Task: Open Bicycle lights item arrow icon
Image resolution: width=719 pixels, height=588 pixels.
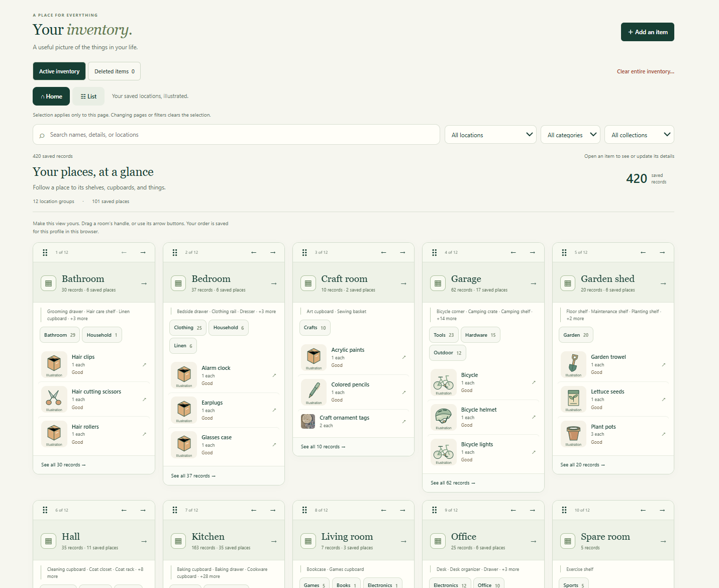Action: tap(534, 452)
